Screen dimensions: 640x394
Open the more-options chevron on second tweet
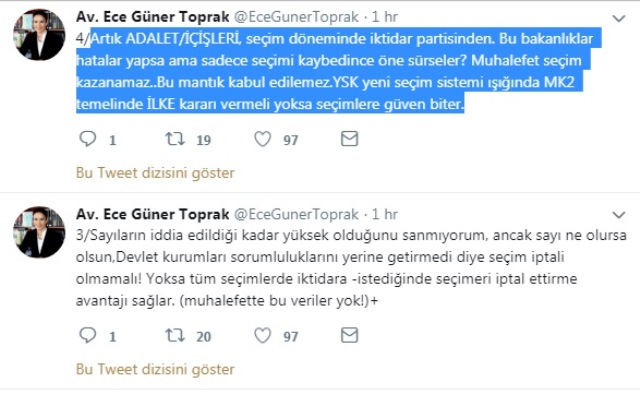(619, 215)
